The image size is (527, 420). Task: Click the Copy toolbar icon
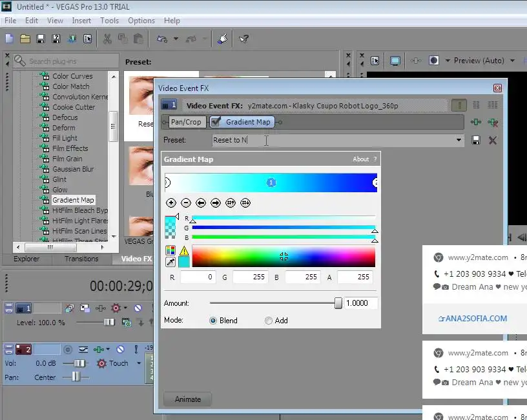123,39
